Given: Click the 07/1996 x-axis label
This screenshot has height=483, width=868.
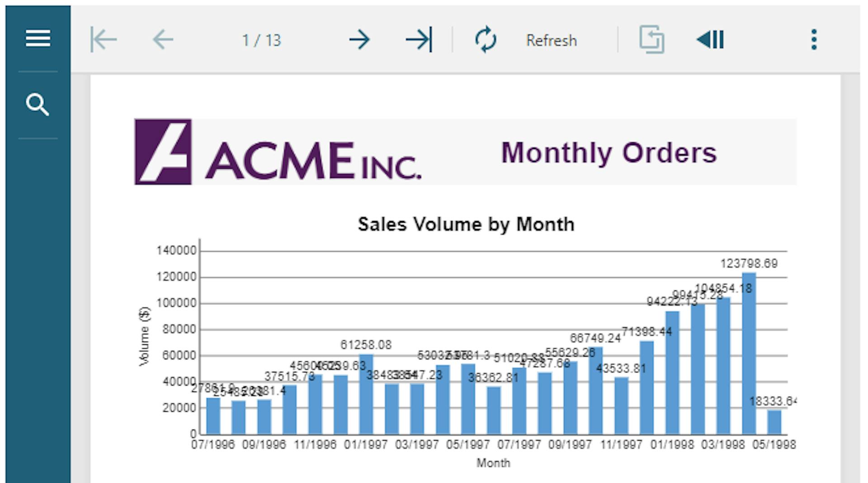Looking at the screenshot, I should (213, 445).
